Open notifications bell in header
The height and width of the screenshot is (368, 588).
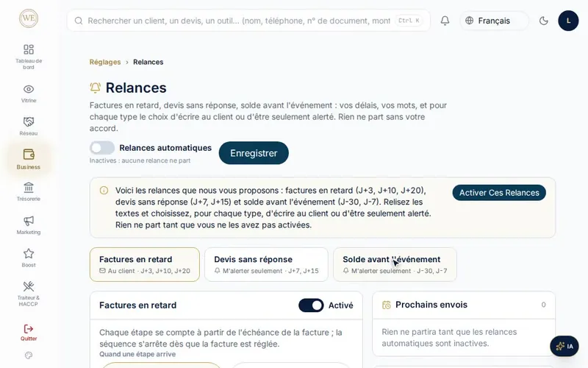click(x=445, y=21)
